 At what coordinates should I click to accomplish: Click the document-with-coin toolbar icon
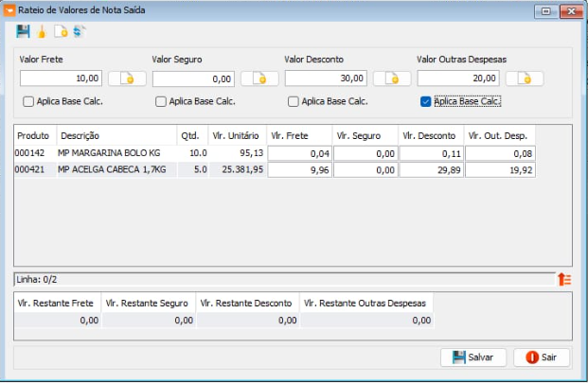(60, 31)
